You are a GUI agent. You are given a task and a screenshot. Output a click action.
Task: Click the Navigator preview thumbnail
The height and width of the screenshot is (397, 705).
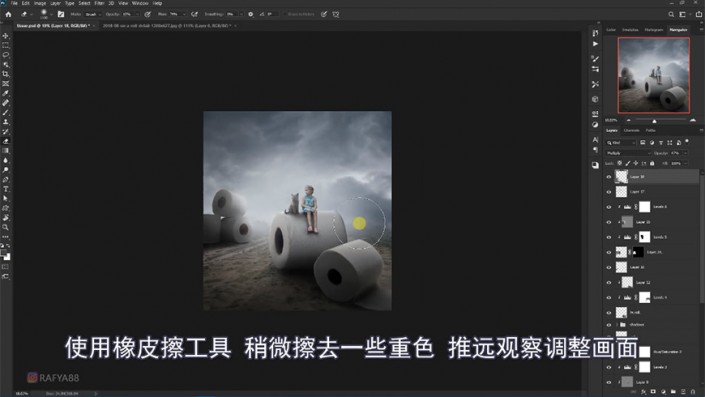click(x=654, y=75)
